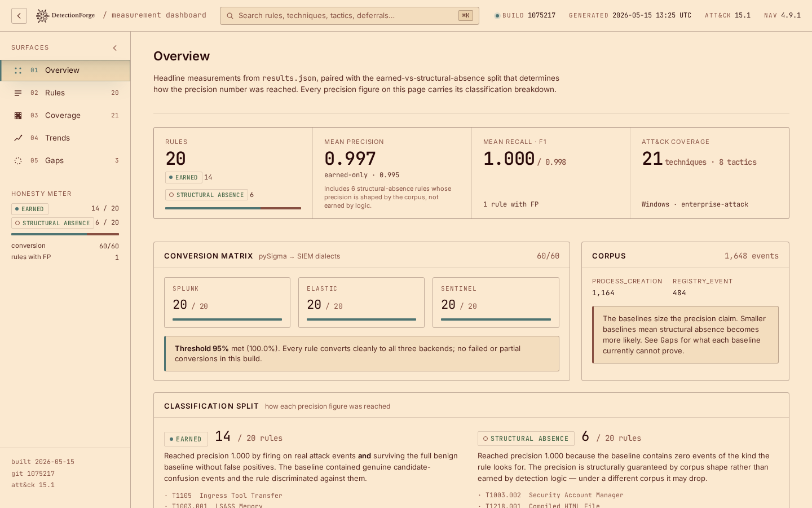Click REGISTRY_EVENT 484 value
Screen dimensions: 812x508
(679, 293)
